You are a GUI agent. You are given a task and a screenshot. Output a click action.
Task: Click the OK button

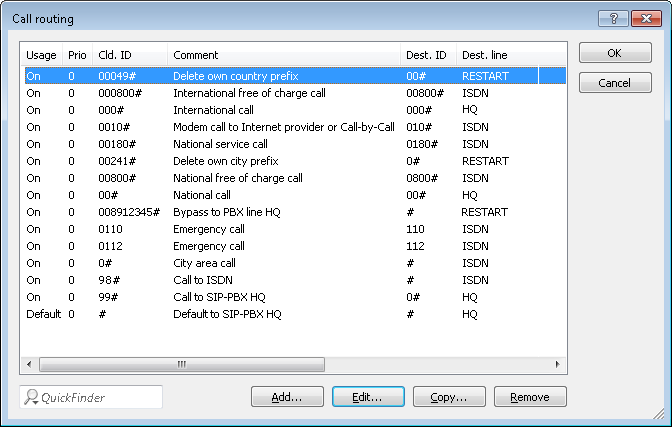(615, 54)
